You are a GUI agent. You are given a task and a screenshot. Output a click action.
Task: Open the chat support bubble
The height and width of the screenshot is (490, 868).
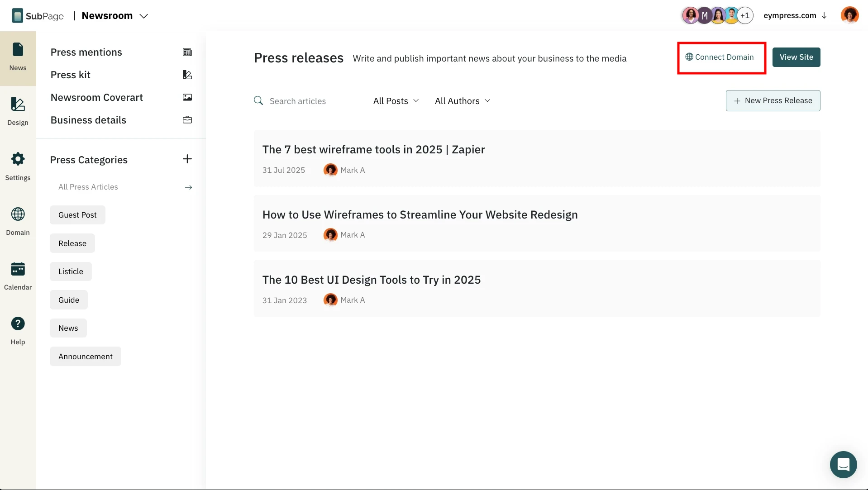tap(843, 464)
